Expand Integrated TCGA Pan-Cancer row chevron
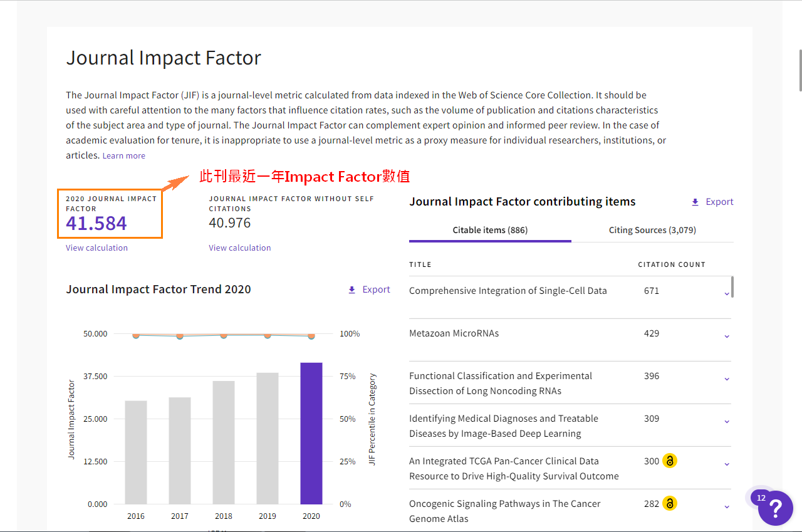The width and height of the screenshot is (802, 532). 727,464
